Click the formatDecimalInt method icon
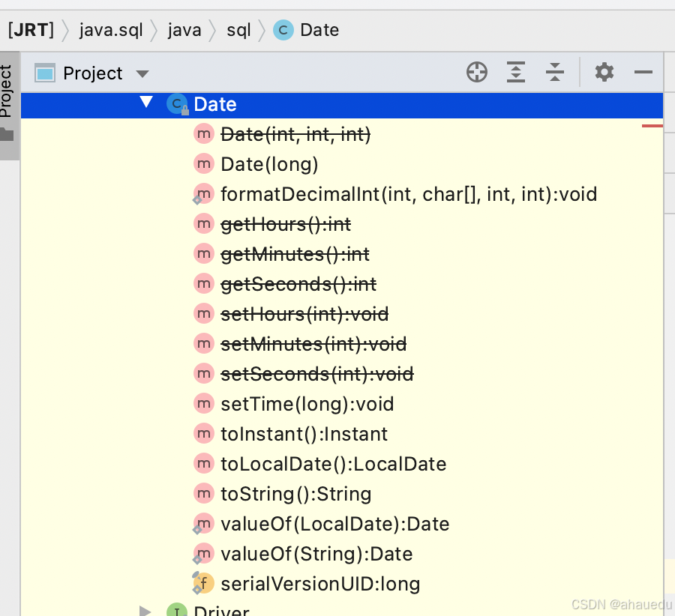The width and height of the screenshot is (675, 616). [203, 194]
